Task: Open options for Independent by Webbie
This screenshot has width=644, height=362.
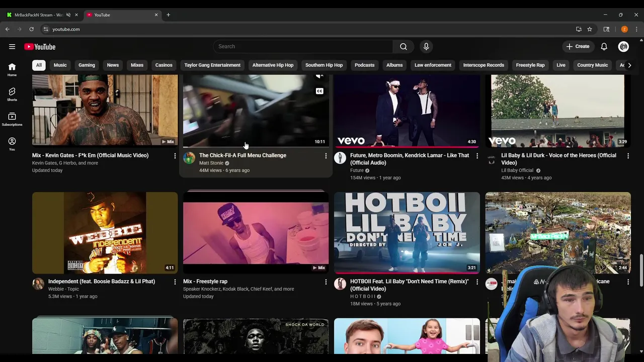Action: pyautogui.click(x=175, y=282)
